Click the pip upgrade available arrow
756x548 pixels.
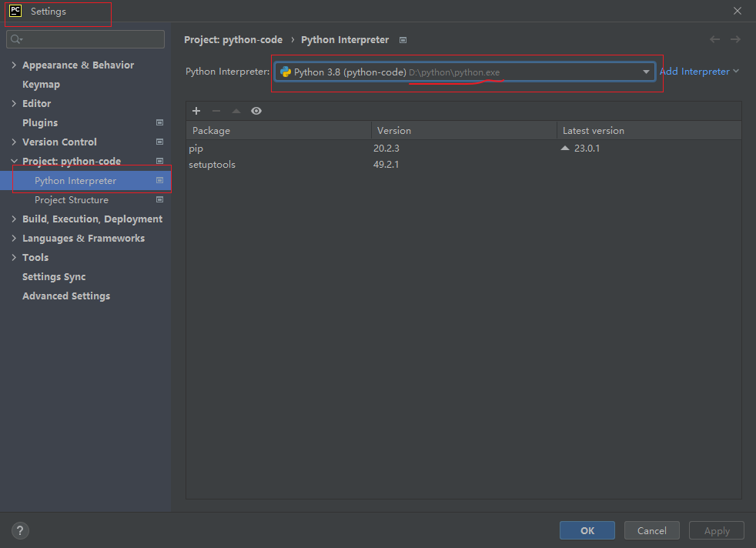coord(565,148)
